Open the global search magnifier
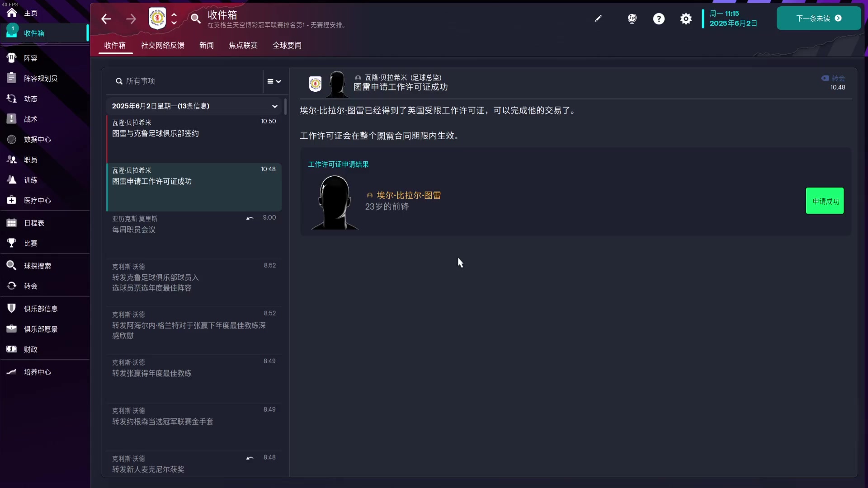 click(195, 19)
